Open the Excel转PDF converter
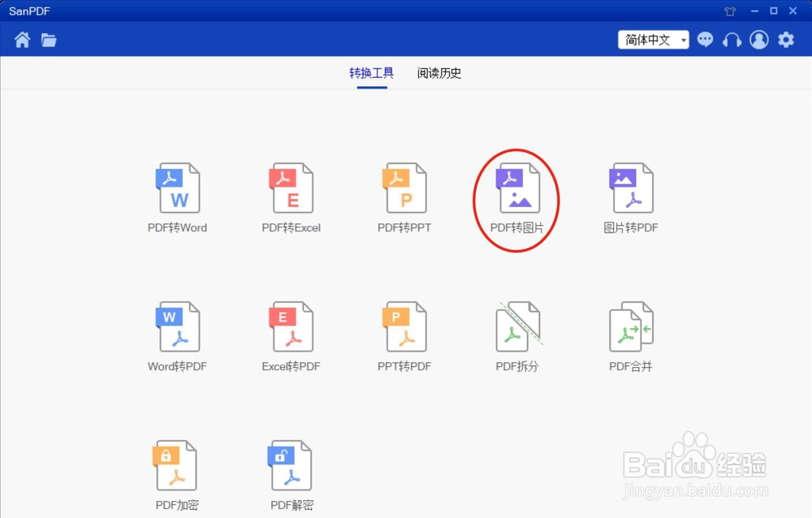812x518 pixels. pyautogui.click(x=291, y=337)
